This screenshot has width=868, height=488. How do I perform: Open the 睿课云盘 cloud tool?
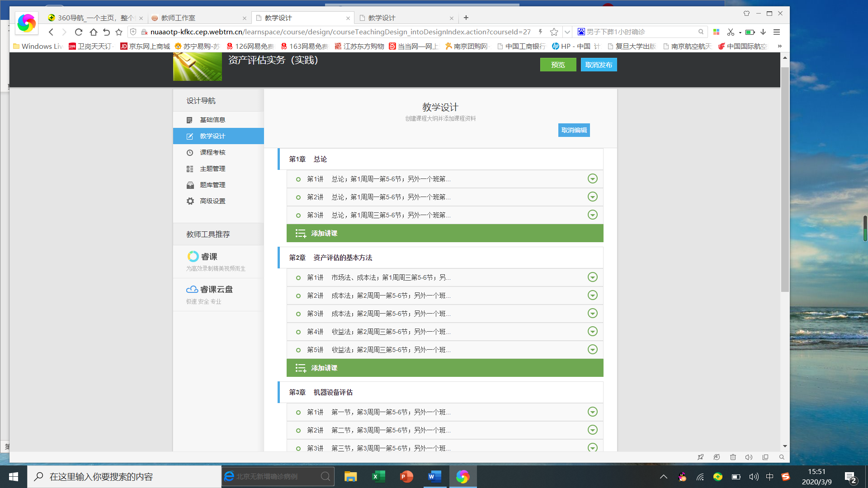pyautogui.click(x=210, y=290)
